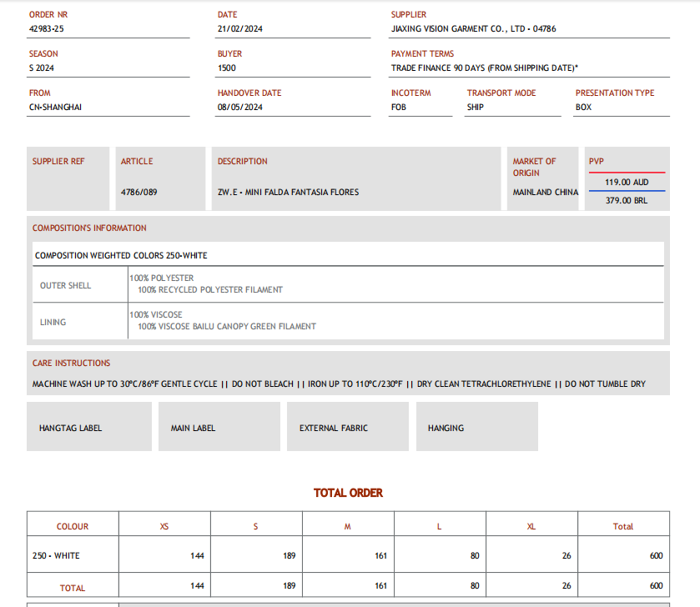Click the care instructions text line
Screen dimensions: 700x607
click(339, 384)
